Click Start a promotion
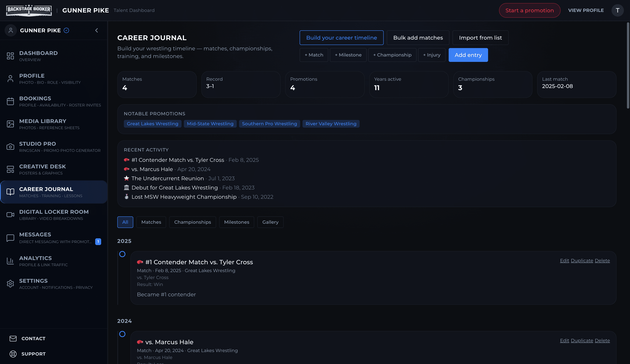 [530, 10]
